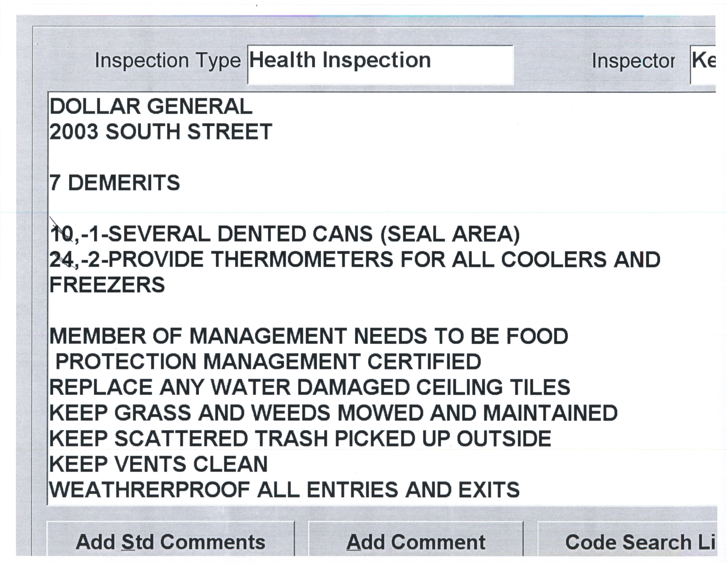The height and width of the screenshot is (563, 728).
Task: Click the KEEP SCATTERED TRASH line
Action: tap(300, 438)
